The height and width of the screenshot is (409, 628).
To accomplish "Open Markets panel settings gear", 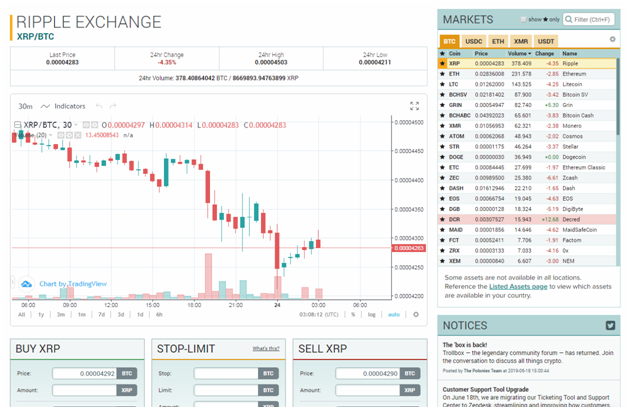I will tap(612, 39).
